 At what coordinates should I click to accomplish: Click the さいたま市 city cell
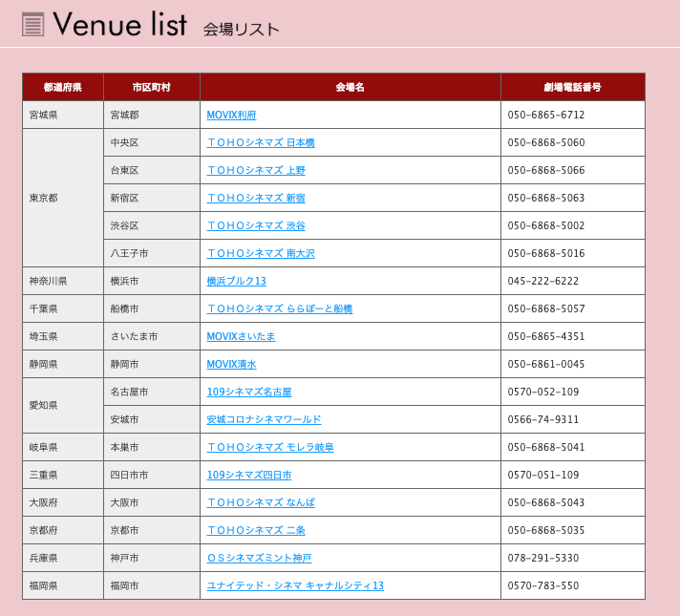[152, 336]
